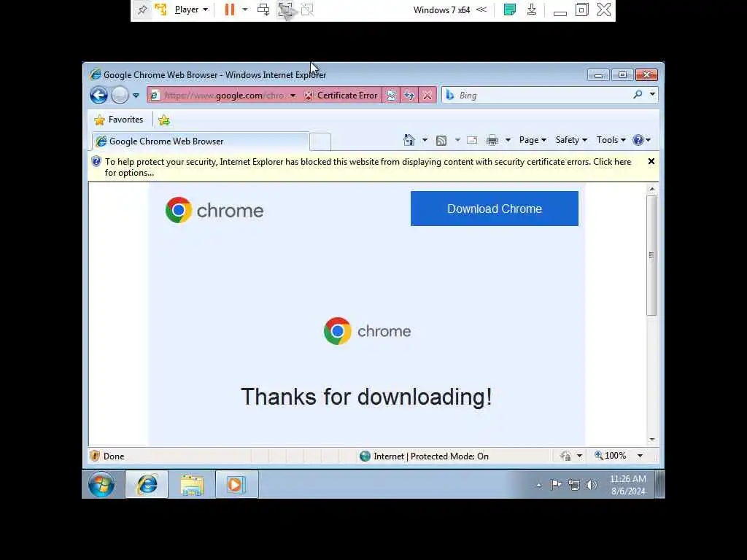
Task: Open the recent pages dropdown arrow
Action: (x=136, y=96)
